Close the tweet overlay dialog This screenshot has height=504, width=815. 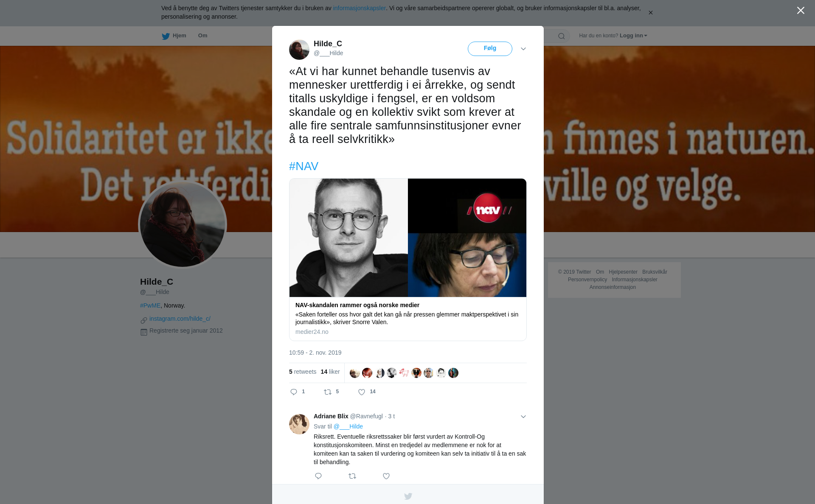coord(801,11)
